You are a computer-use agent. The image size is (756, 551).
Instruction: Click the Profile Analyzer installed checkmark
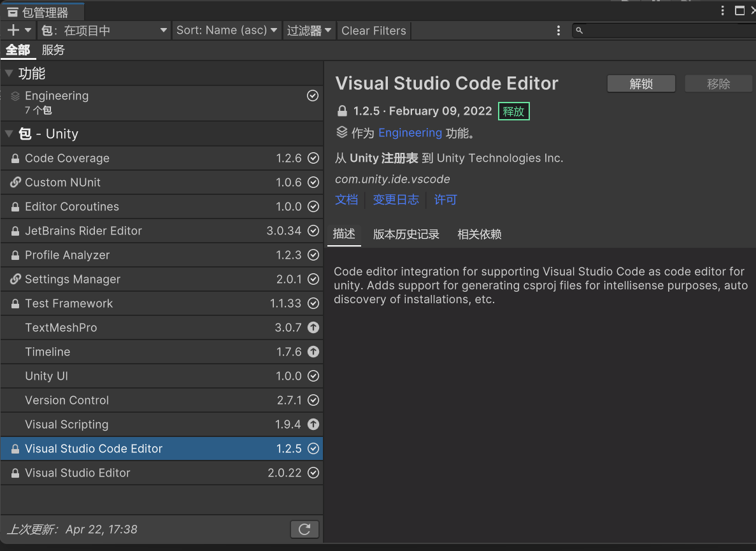click(x=313, y=255)
